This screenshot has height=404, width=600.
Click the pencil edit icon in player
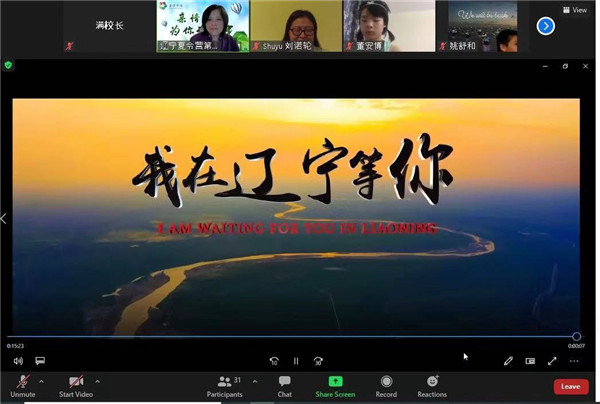pyautogui.click(x=508, y=361)
